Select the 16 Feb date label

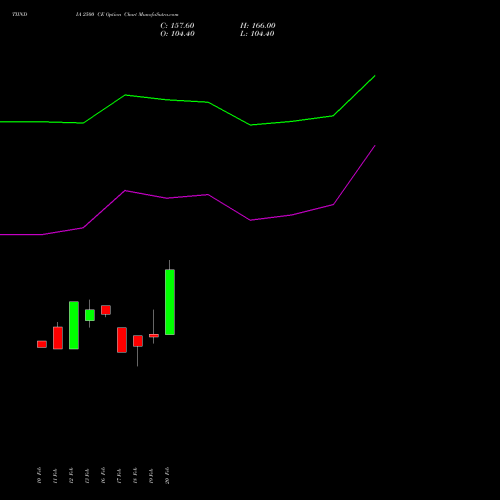point(103,475)
